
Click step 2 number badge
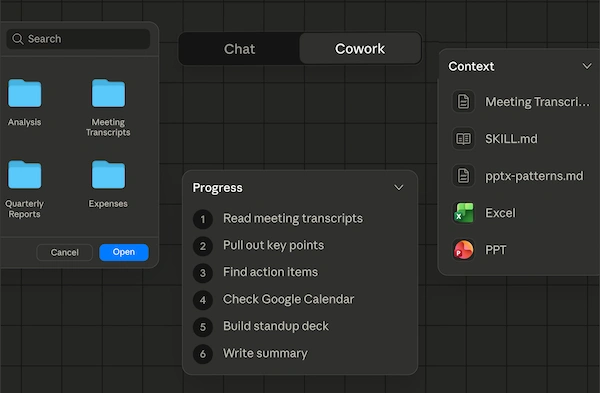[203, 246]
